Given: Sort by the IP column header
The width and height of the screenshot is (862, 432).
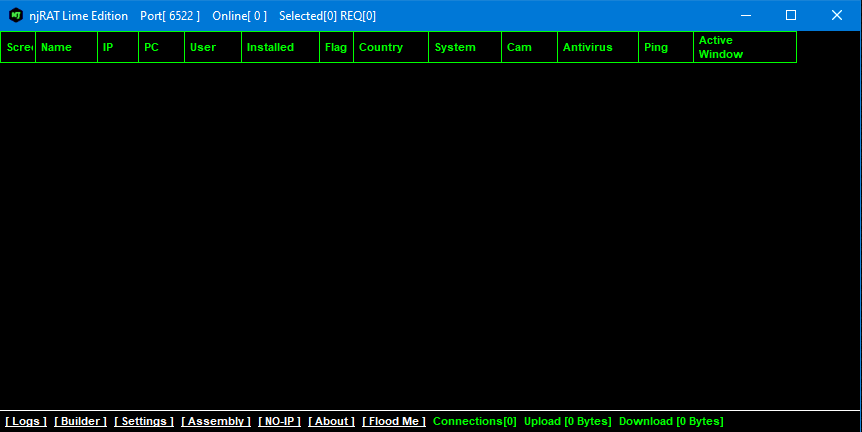Looking at the screenshot, I should tap(118, 47).
